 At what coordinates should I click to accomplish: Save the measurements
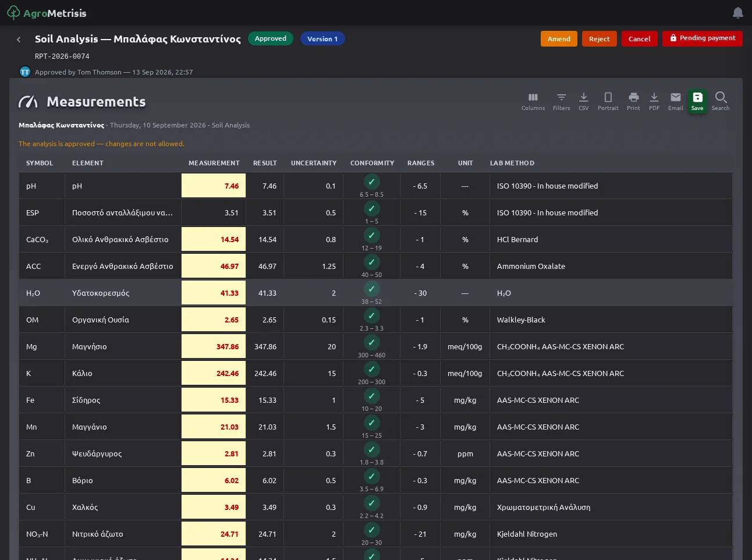point(697,101)
